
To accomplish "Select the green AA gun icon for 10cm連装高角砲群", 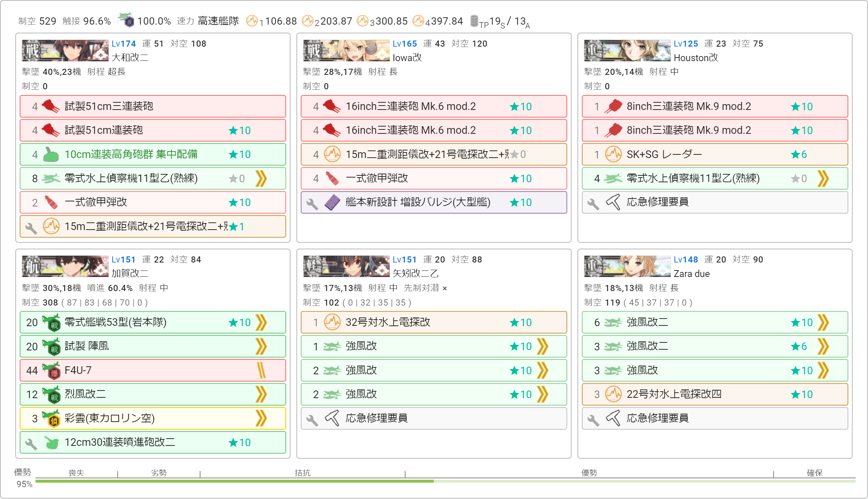I will (51, 154).
